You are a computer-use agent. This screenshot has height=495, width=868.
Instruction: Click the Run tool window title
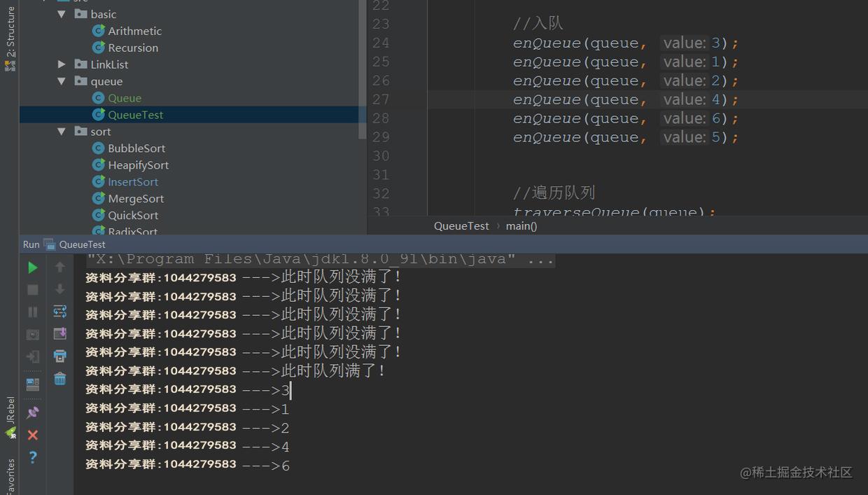tap(31, 244)
